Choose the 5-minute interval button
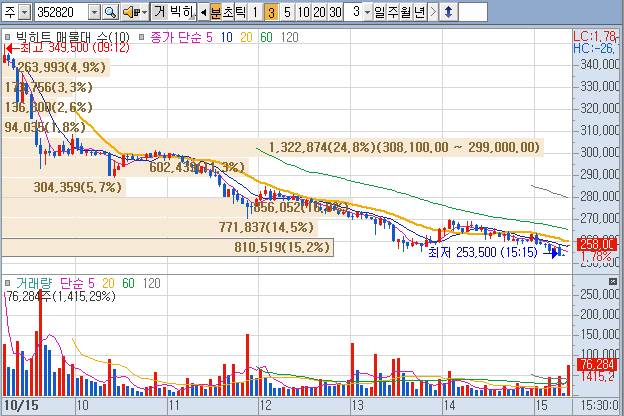624x416 pixels. pyautogui.click(x=287, y=13)
